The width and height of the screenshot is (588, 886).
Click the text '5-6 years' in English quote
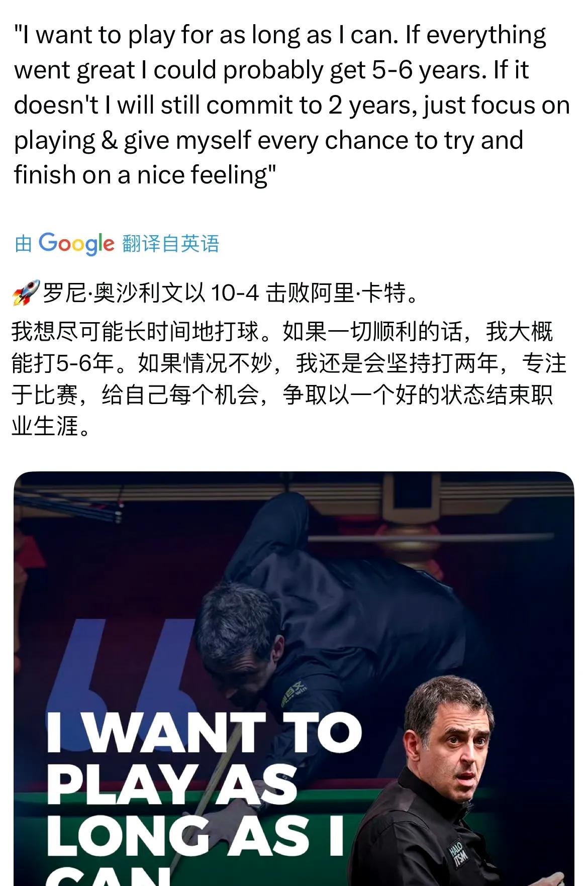(429, 70)
